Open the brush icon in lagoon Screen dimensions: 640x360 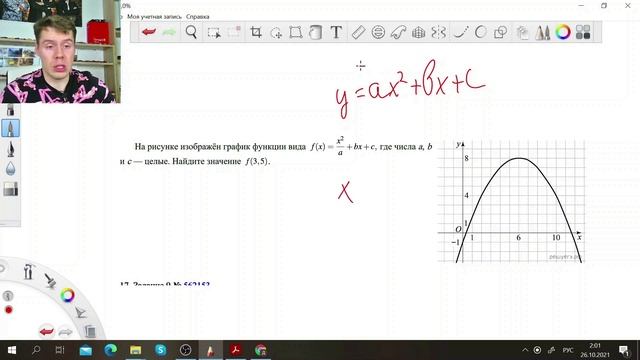click(x=50, y=280)
